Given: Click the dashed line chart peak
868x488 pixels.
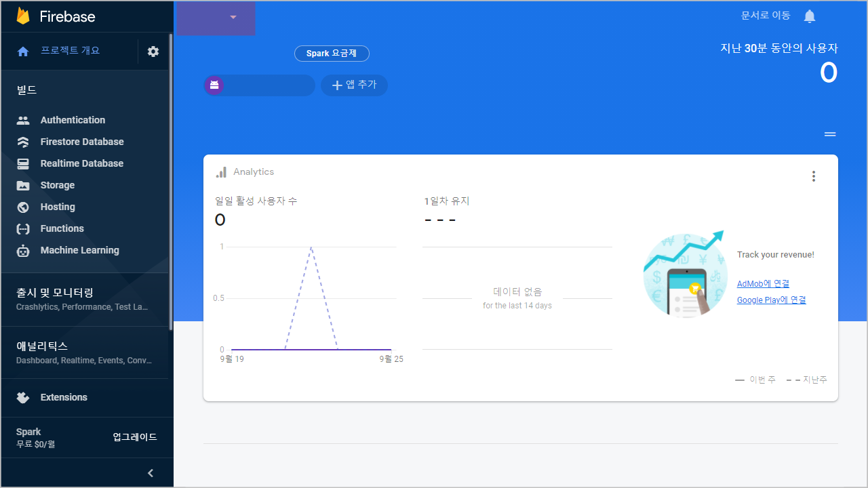Looking at the screenshot, I should pos(311,247).
